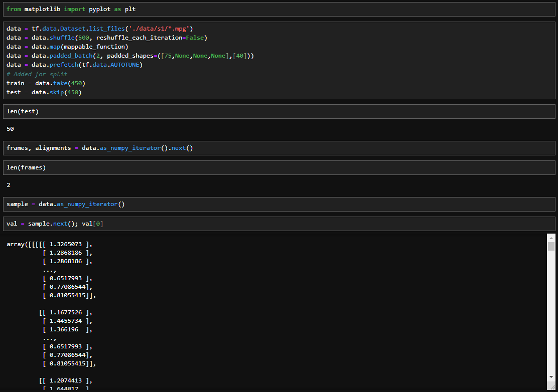The image size is (558, 392).
Task: Click the '# Added for split' comment
Action: [x=37, y=74]
